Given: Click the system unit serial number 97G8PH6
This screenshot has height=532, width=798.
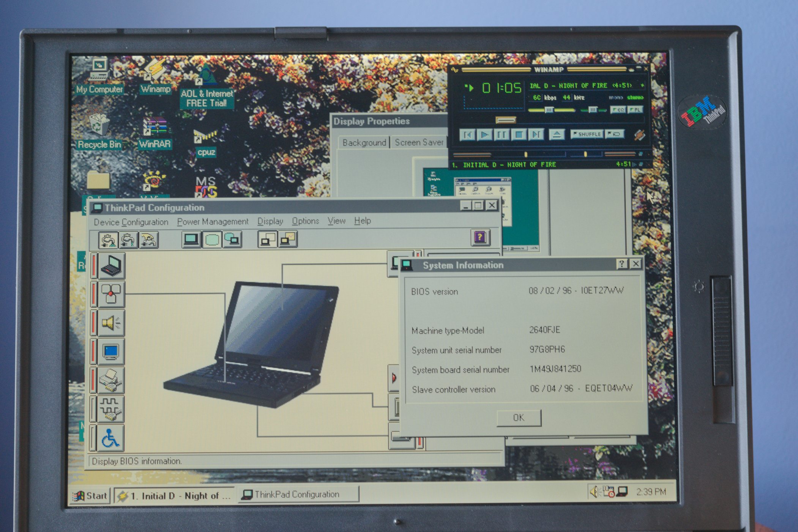Looking at the screenshot, I should (547, 349).
